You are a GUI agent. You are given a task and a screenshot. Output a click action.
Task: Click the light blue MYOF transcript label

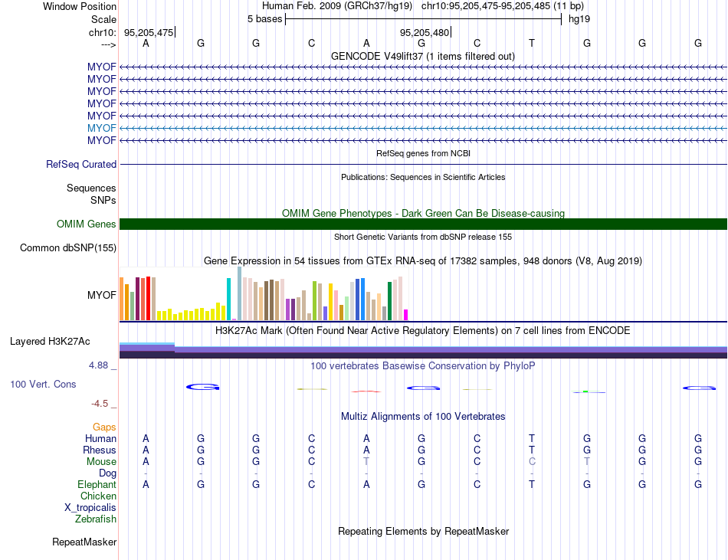tap(102, 128)
